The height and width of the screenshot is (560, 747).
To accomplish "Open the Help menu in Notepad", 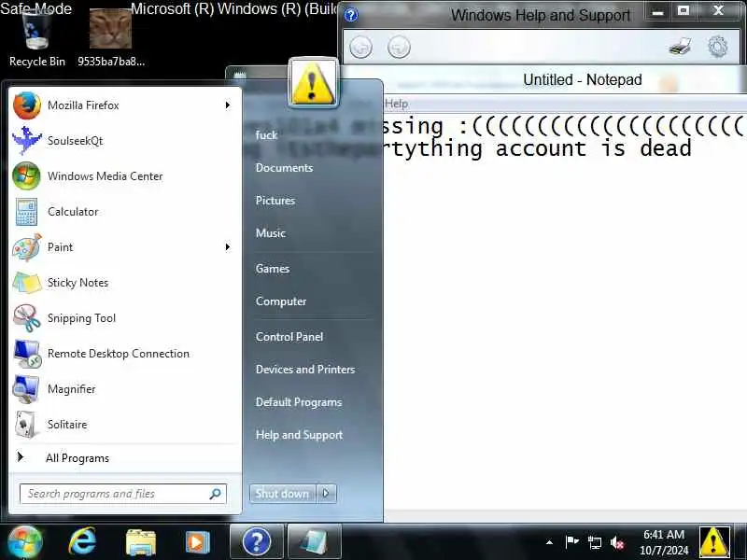I will (396, 104).
